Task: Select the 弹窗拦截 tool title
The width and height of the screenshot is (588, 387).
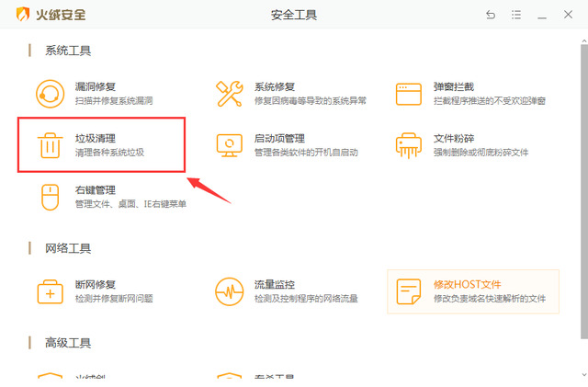Action: (454, 86)
